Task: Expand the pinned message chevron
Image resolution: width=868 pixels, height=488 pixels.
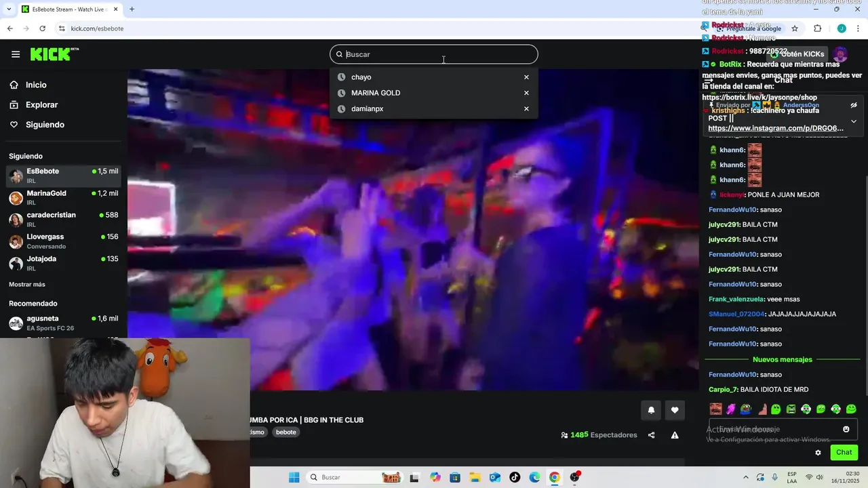Action: (854, 121)
